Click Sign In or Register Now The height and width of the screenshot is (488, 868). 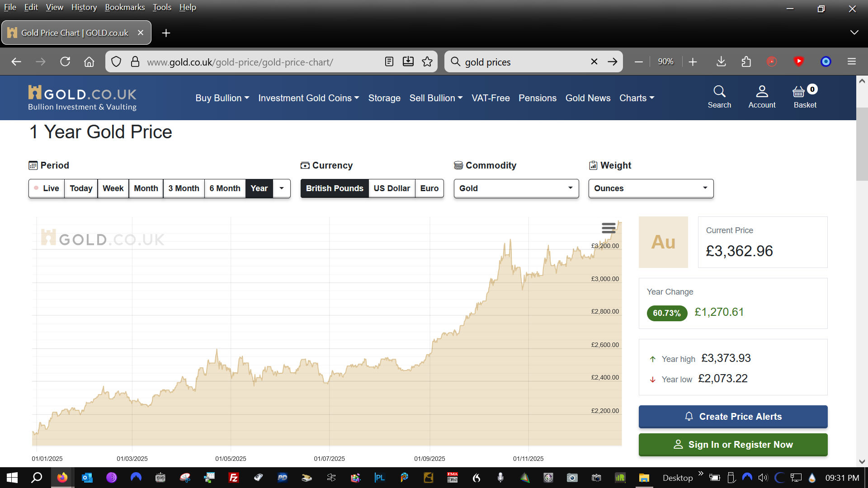(x=733, y=445)
